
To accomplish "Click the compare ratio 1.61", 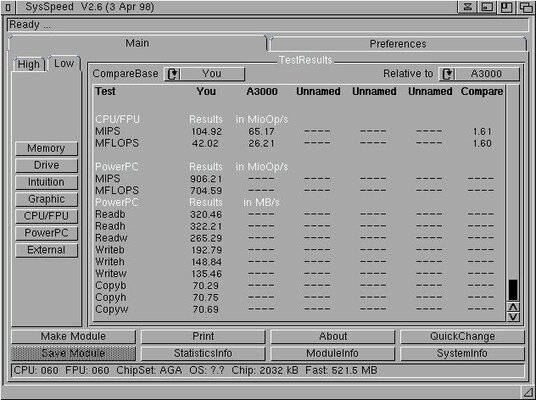I will pos(482,132).
